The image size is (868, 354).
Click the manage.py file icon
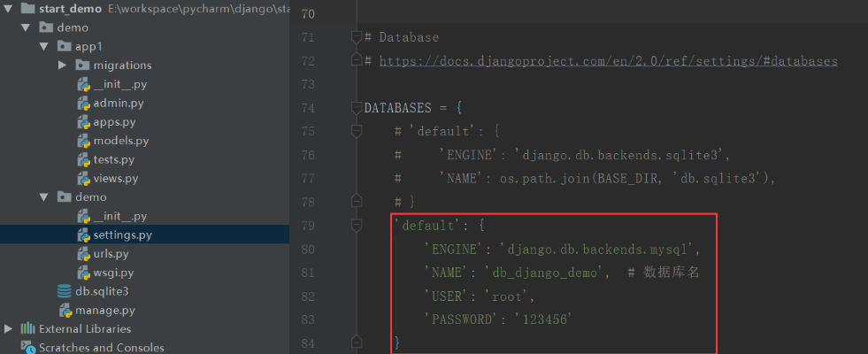65,311
